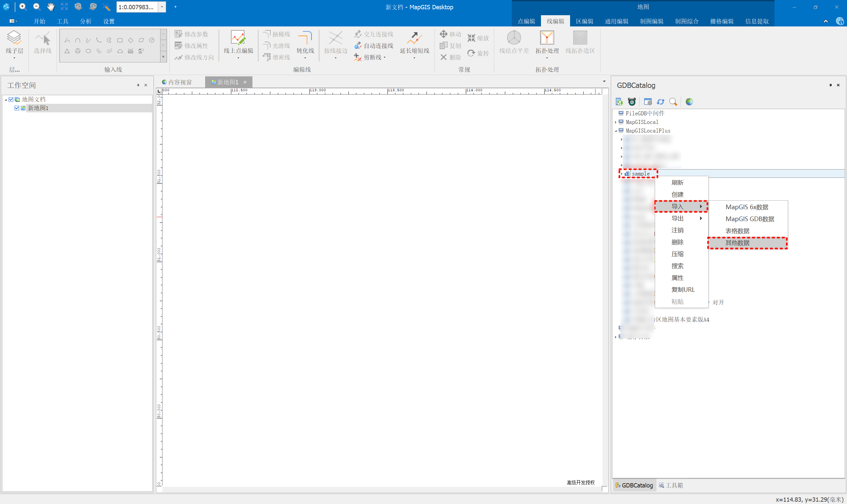Expand the MapGISLocal tree node
Image resolution: width=847 pixels, height=504 pixels.
pos(615,122)
